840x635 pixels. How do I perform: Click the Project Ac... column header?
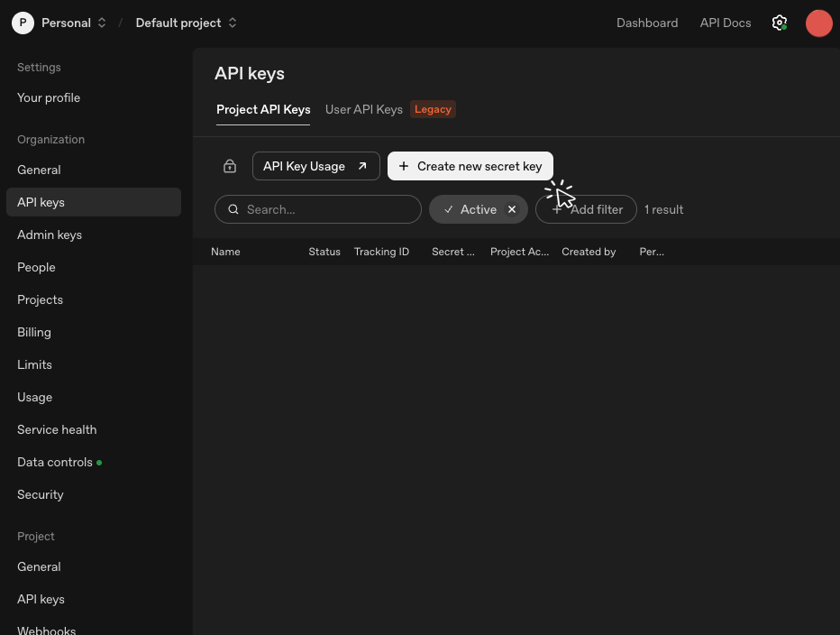pos(520,252)
